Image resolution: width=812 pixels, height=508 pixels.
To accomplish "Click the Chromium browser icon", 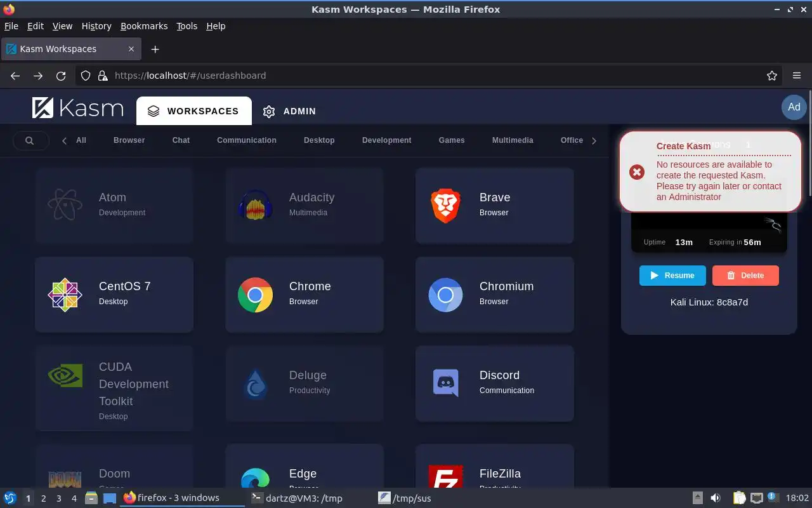I will 445,294.
